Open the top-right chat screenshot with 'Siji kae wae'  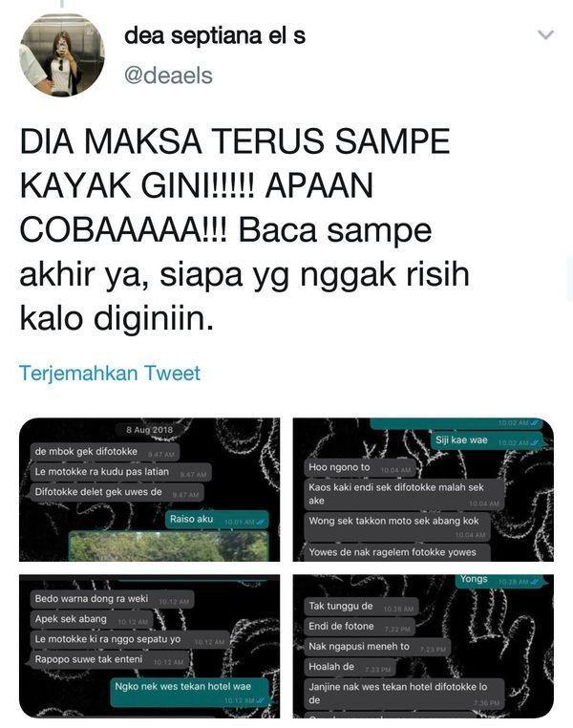coord(423,489)
